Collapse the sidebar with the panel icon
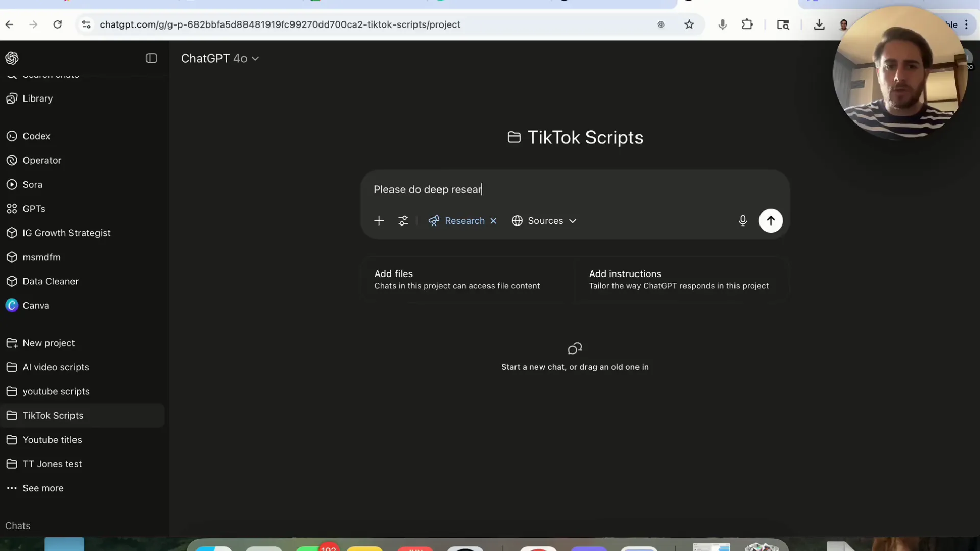 click(x=151, y=58)
